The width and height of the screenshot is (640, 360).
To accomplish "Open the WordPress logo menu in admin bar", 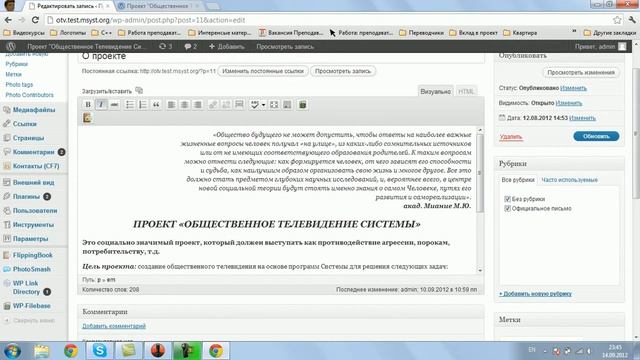I will (x=11, y=47).
